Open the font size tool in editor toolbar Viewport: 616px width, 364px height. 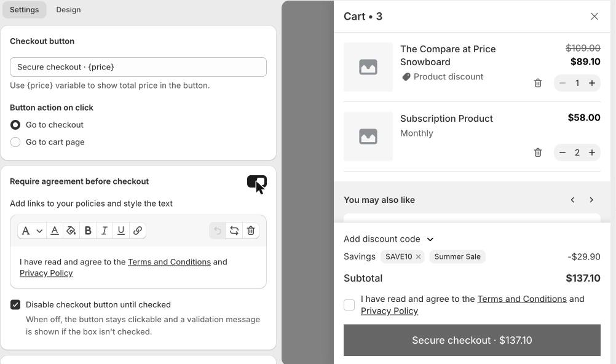(x=26, y=231)
